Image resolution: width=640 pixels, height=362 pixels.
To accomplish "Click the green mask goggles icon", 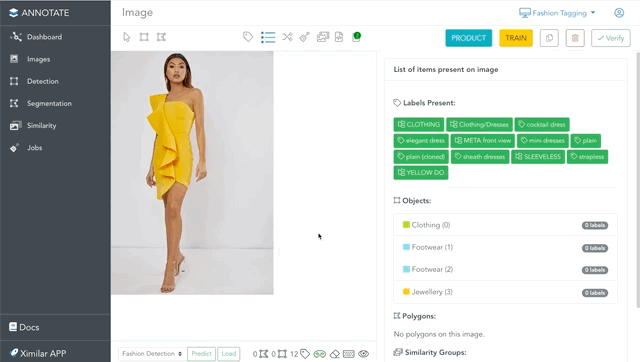I will tap(320, 354).
